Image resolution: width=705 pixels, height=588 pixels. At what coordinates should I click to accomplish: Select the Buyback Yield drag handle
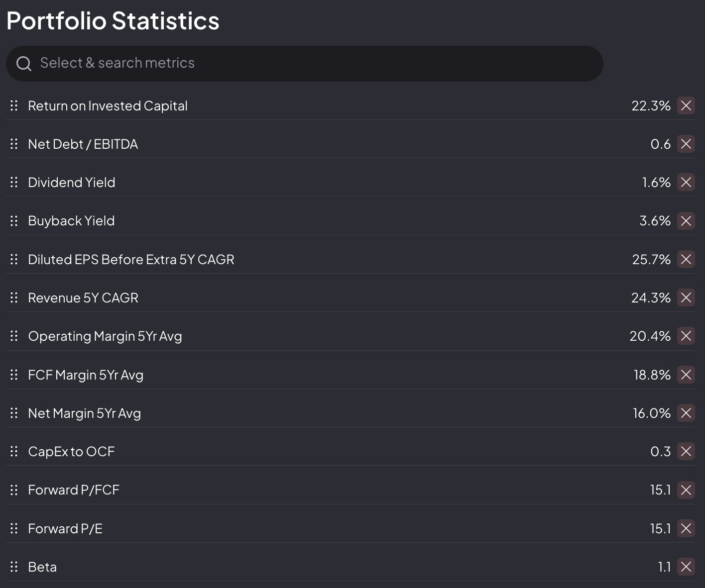pos(14,220)
